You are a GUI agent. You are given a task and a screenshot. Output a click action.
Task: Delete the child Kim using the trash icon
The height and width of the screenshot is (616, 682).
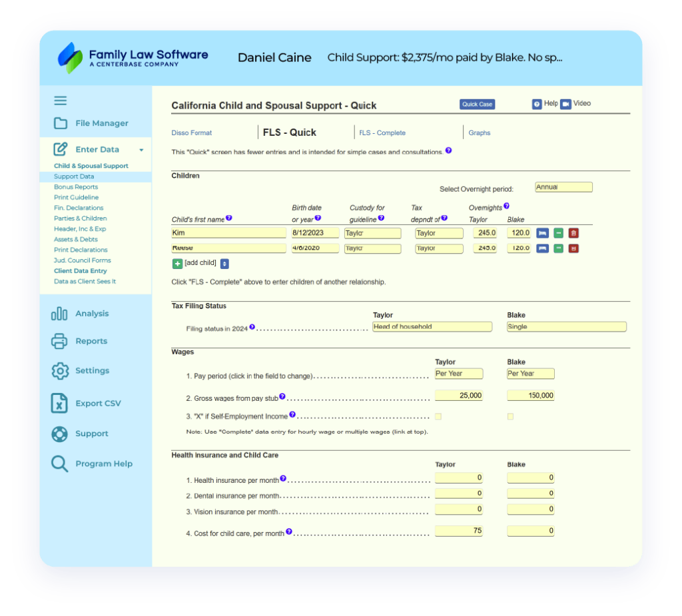pyautogui.click(x=573, y=233)
